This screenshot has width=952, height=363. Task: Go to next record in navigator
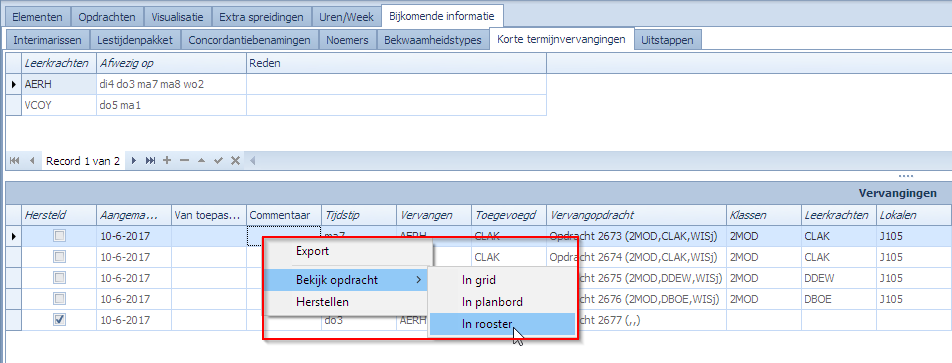point(134,161)
